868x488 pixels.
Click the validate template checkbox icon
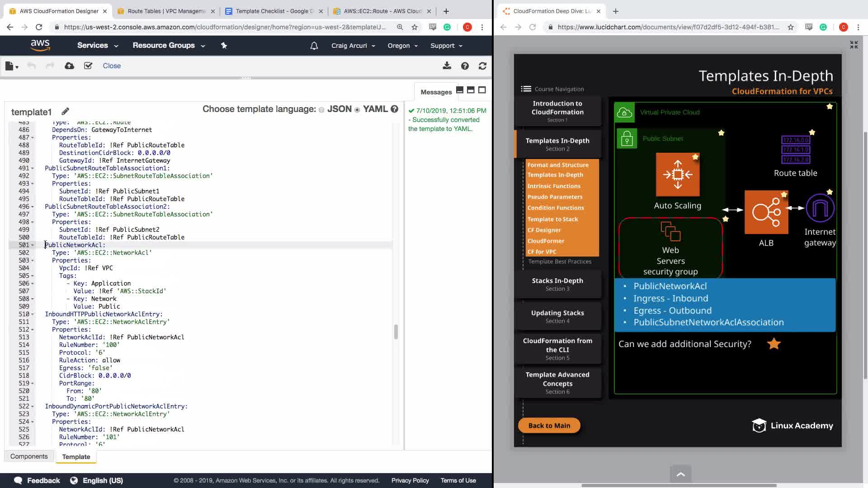[x=88, y=66]
